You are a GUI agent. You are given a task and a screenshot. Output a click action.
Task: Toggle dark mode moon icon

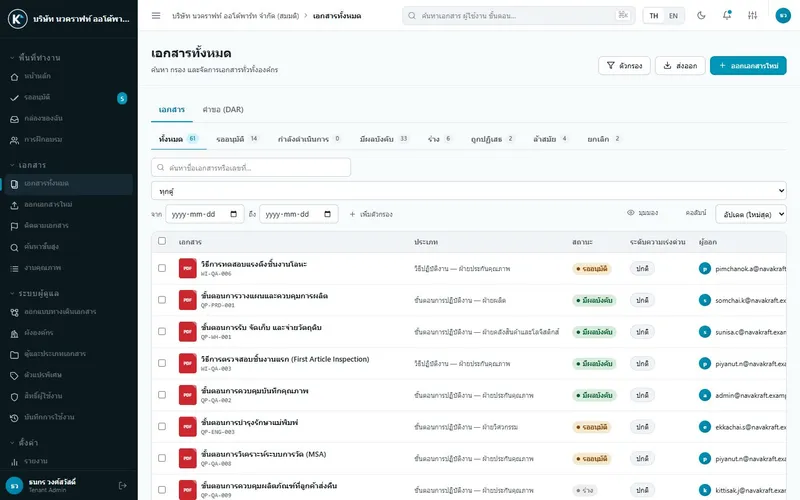click(701, 15)
